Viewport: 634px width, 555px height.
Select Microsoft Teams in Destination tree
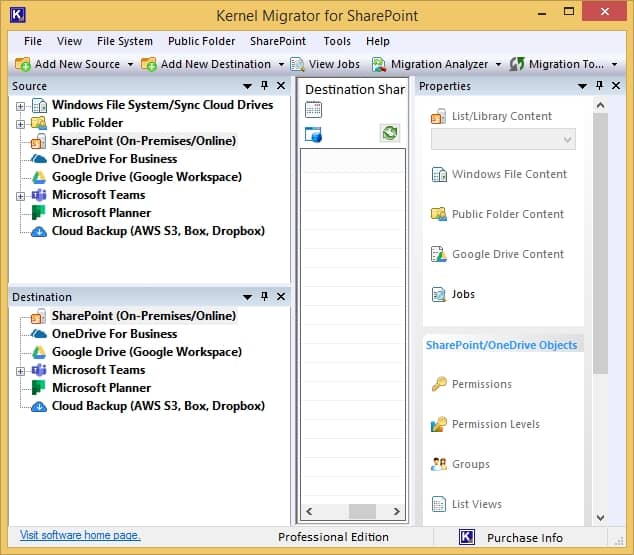coord(99,370)
